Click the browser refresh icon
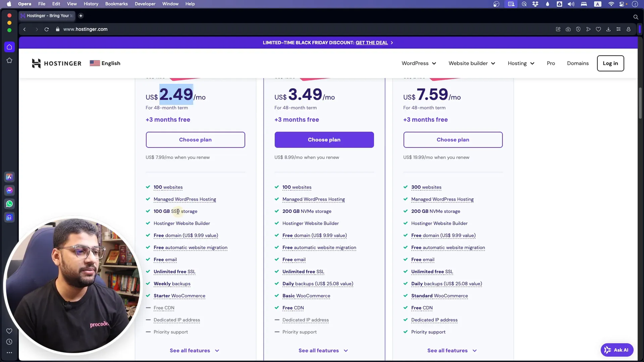This screenshot has width=644, height=362. [46, 29]
